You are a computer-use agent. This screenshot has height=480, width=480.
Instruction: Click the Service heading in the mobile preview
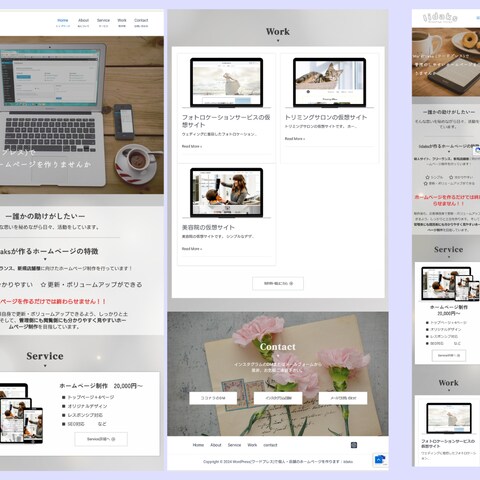tap(448, 249)
